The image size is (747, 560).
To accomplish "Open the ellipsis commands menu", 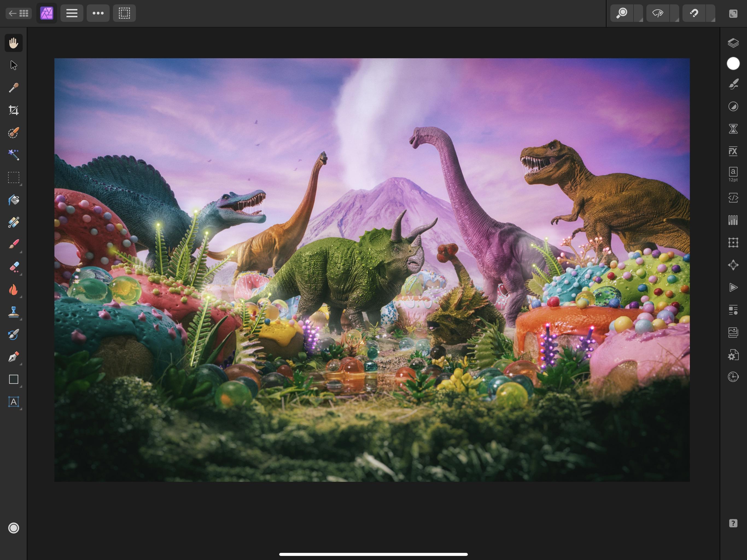I will [98, 13].
